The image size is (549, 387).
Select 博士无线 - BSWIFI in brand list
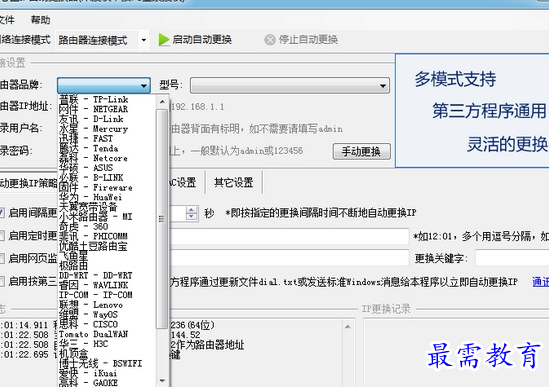[106, 364]
